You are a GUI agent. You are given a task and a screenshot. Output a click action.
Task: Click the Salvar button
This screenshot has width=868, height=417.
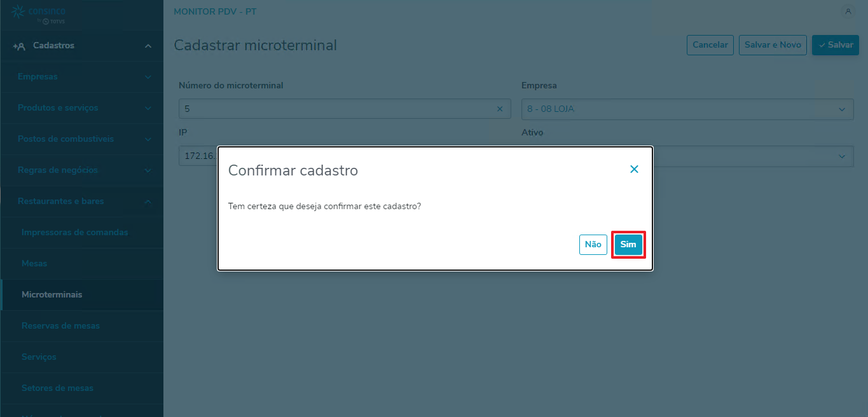(836, 45)
